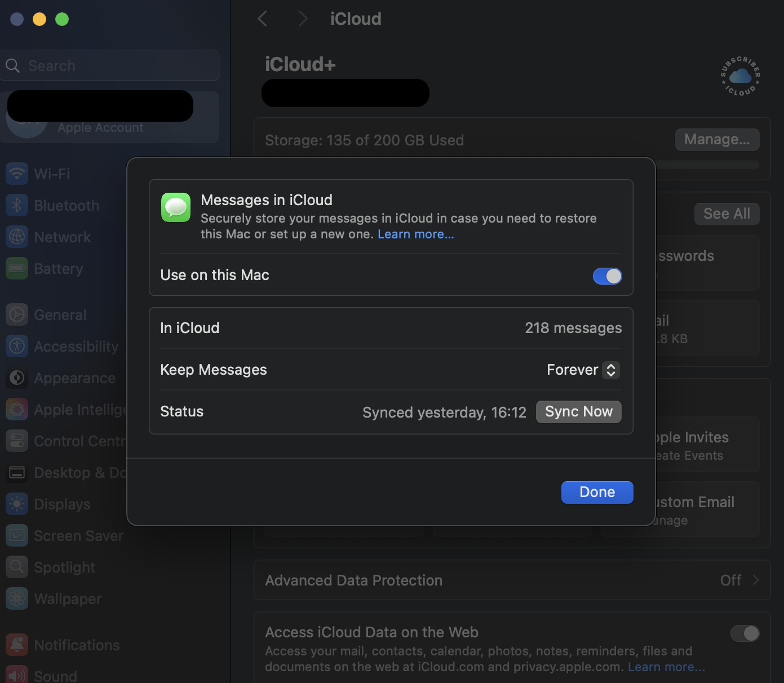This screenshot has height=683, width=784.
Task: Click the Accessibility icon in sidebar
Action: [17, 346]
